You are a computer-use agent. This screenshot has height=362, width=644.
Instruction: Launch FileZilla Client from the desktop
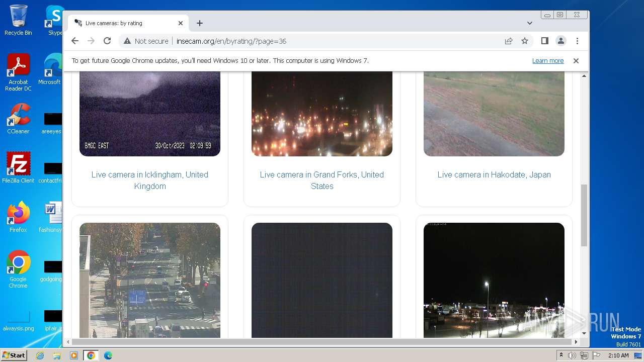(18, 167)
